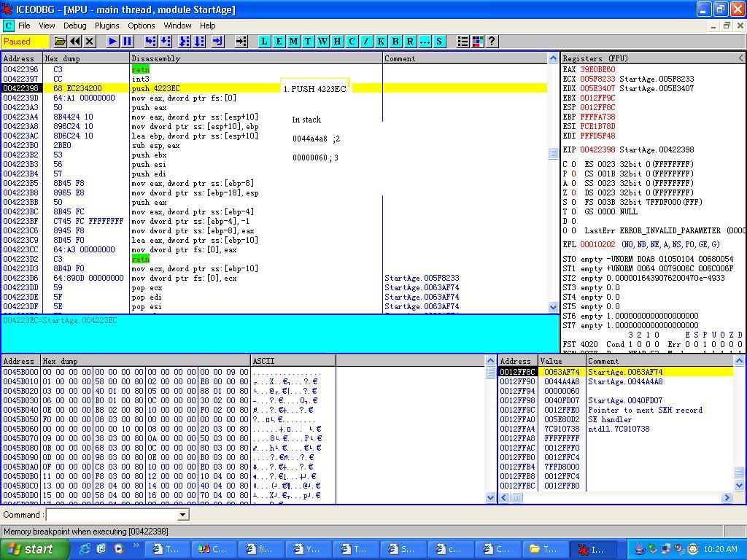This screenshot has height=560, width=747.
Task: Open Threads window with T button
Action: pyautogui.click(x=309, y=42)
